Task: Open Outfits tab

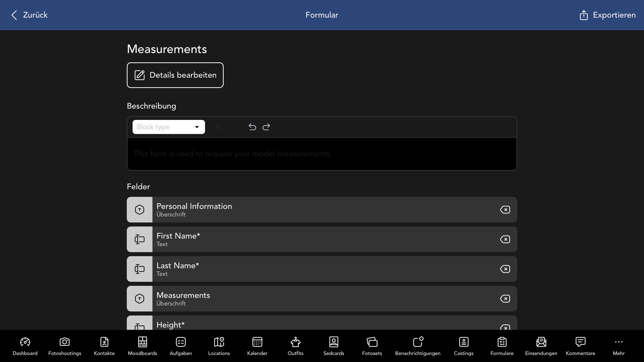Action: click(x=296, y=346)
